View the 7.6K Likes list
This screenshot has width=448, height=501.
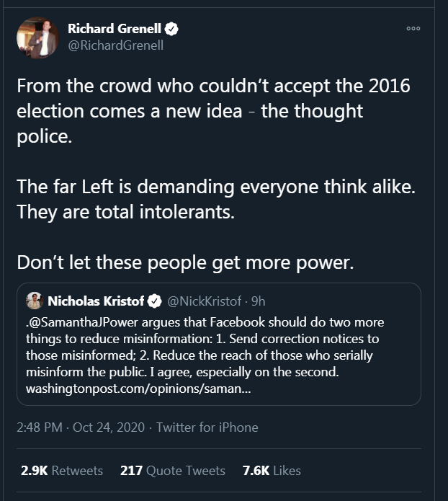click(272, 471)
